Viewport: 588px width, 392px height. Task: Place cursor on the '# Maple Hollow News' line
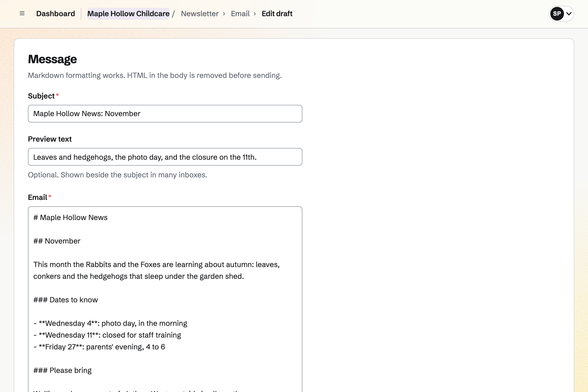70,218
